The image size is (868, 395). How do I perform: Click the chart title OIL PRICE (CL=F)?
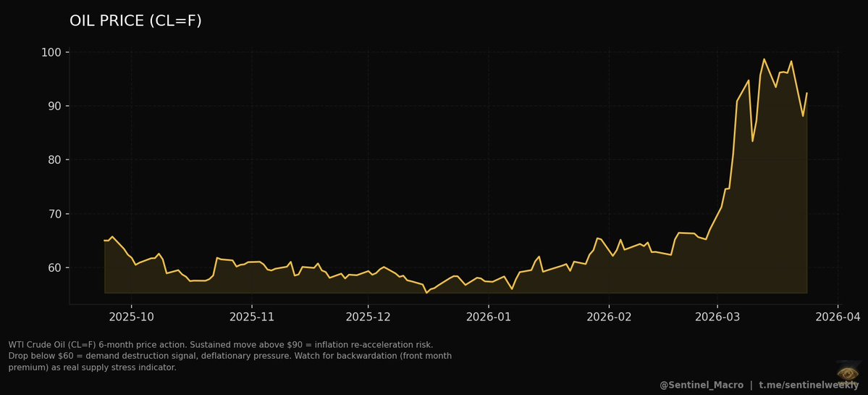coord(135,21)
